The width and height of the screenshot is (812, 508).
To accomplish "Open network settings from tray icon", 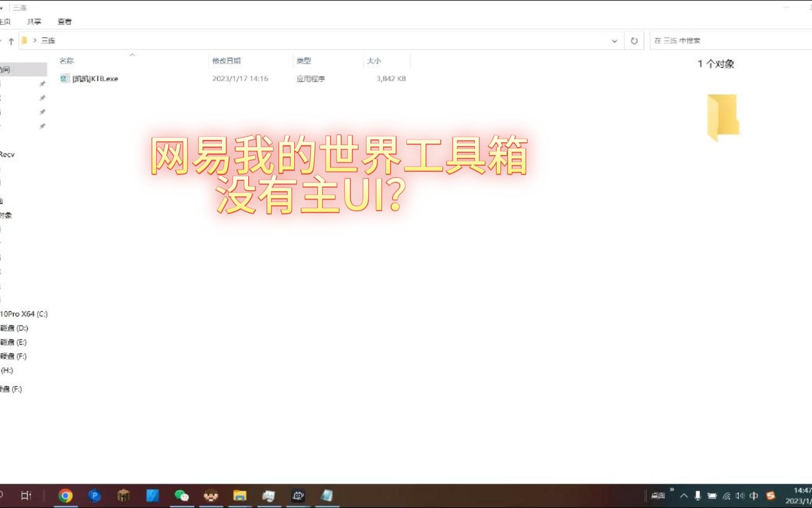I will click(726, 496).
